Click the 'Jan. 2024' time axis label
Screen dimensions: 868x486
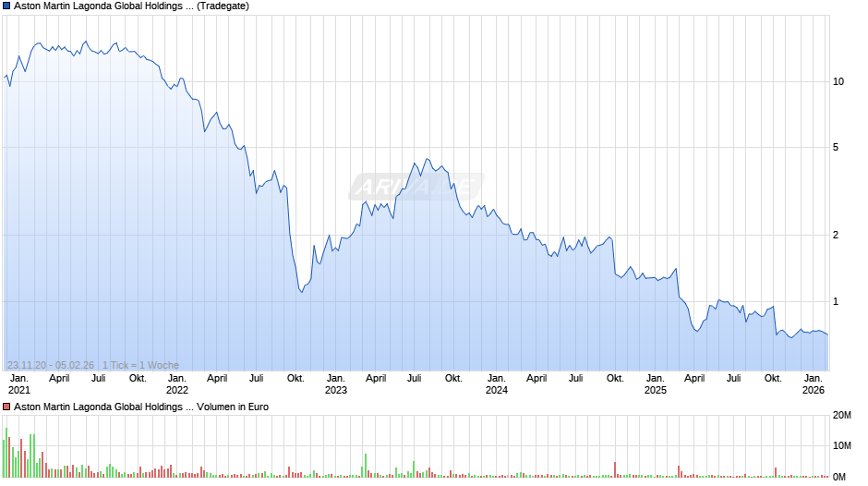[x=497, y=384]
